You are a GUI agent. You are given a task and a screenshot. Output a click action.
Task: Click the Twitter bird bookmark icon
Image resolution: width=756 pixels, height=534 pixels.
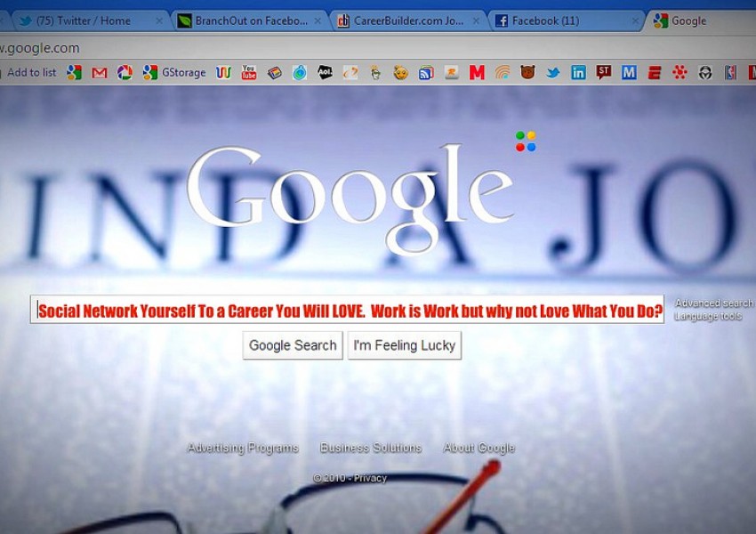pos(553,73)
